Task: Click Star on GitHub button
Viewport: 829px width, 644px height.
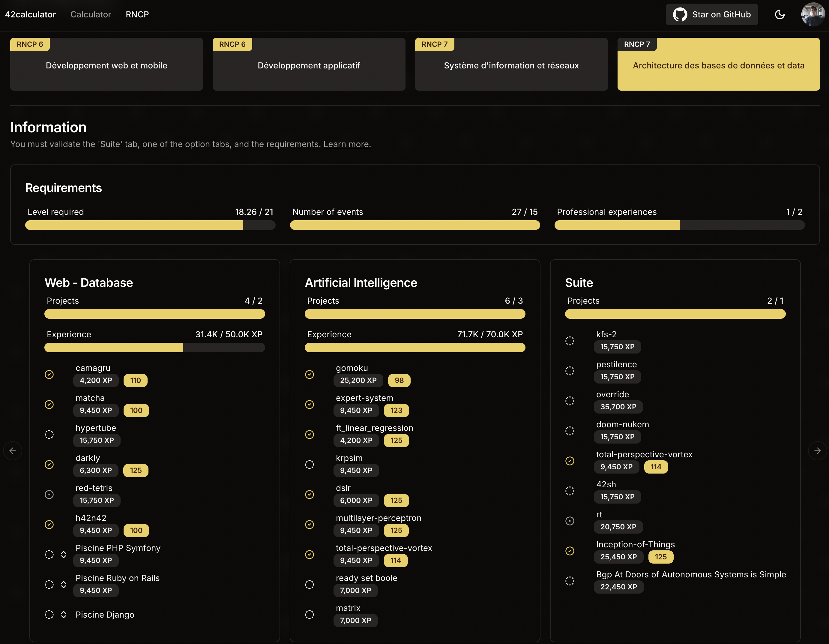Action: [712, 14]
